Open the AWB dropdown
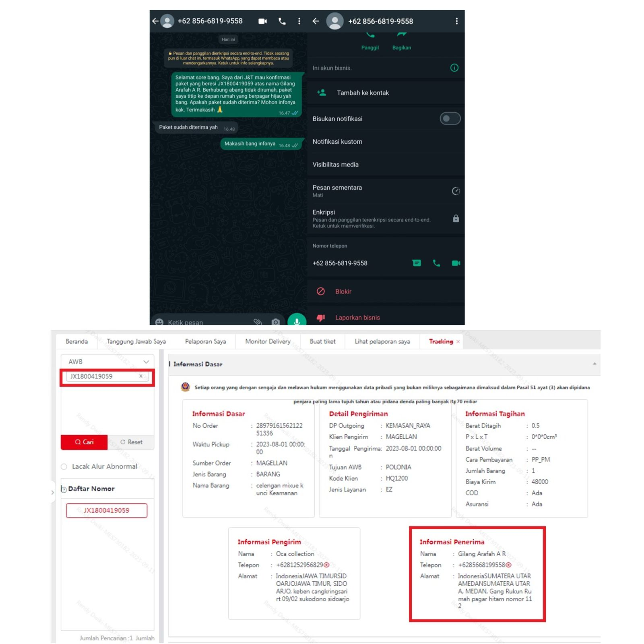Image resolution: width=644 pixels, height=644 pixels. [x=107, y=361]
